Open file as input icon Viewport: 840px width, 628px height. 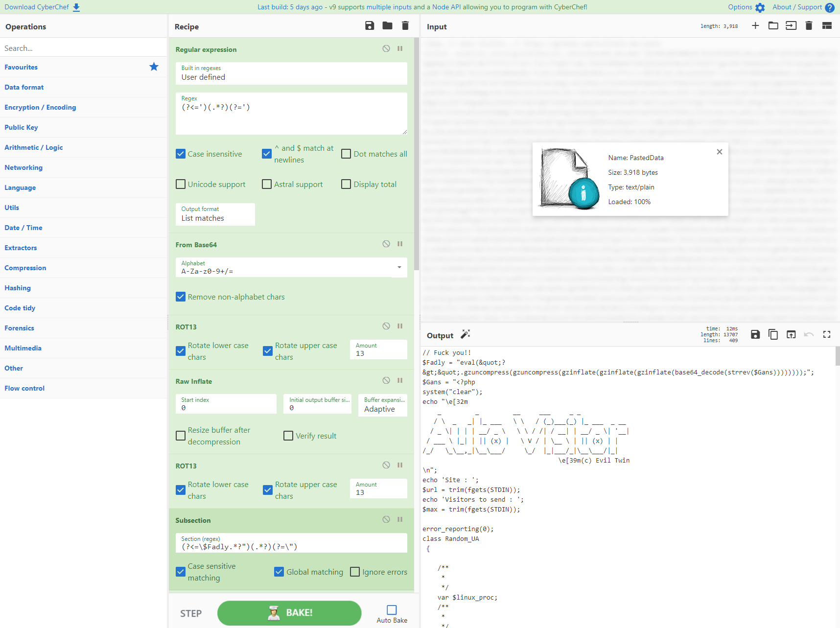point(791,25)
